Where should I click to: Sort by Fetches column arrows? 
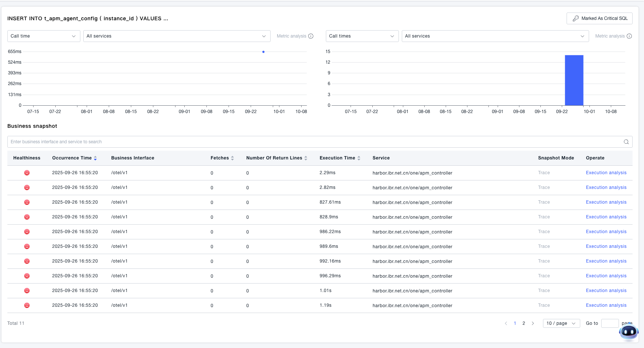(232, 158)
